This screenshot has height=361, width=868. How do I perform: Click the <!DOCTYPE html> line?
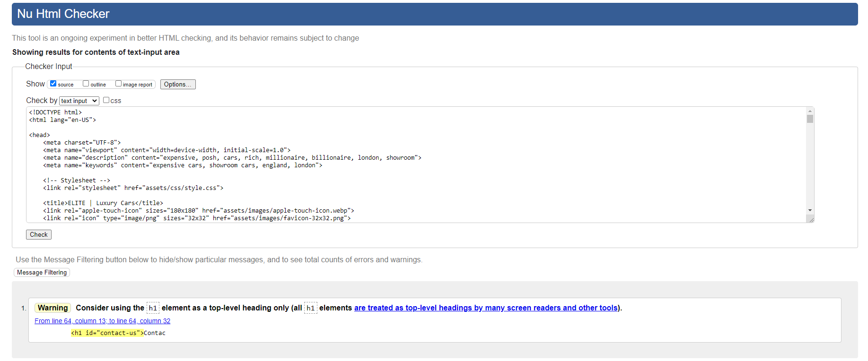pyautogui.click(x=55, y=112)
